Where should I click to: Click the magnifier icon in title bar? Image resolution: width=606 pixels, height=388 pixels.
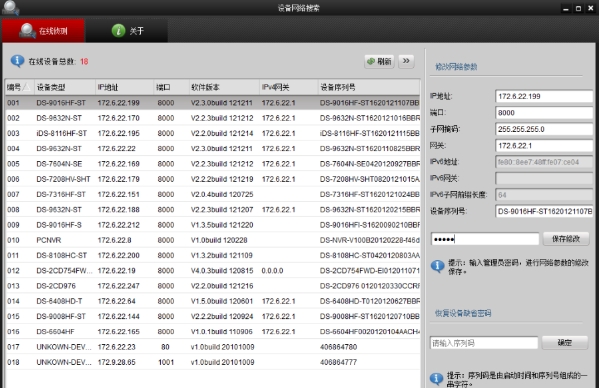click(x=10, y=8)
